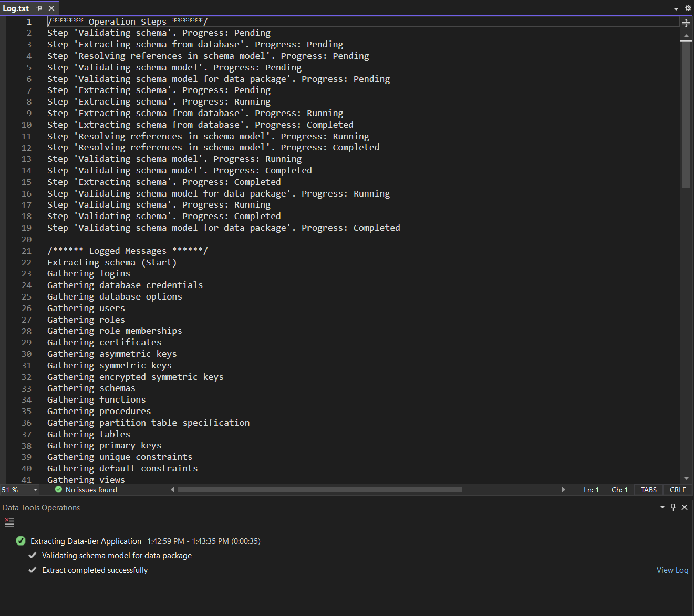Click the clear completed operations icon
694x616 pixels.
pyautogui.click(x=9, y=522)
